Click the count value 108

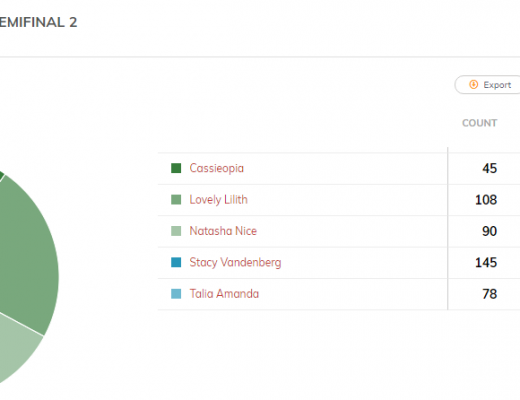pos(486,200)
